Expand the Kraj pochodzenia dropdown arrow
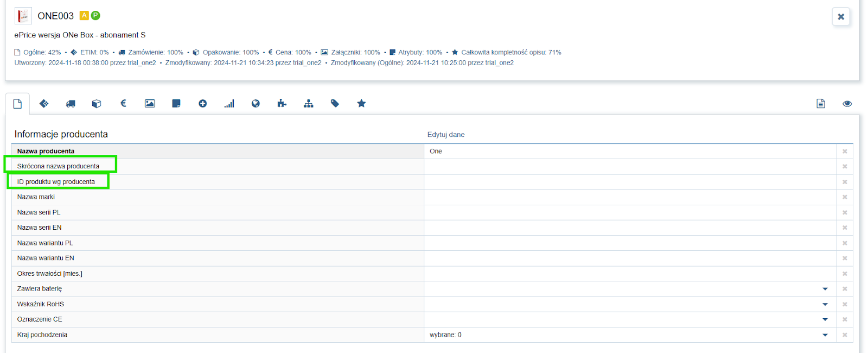The width and height of the screenshot is (868, 353). 825,335
